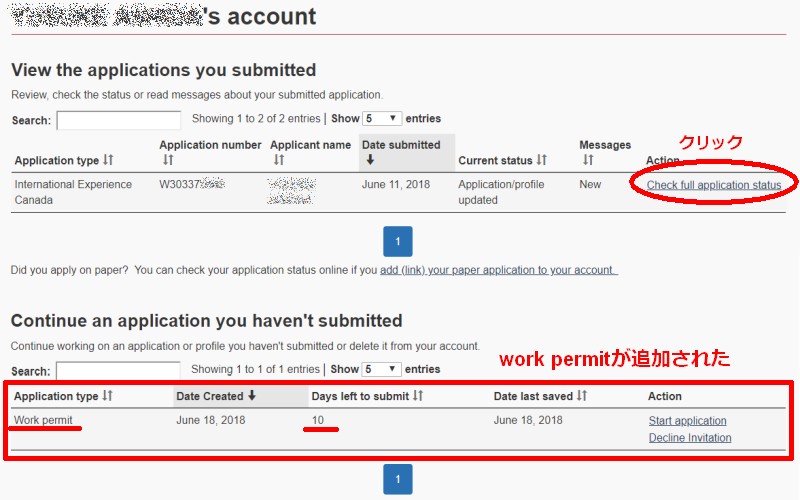
Task: Sort by Date last saved arrows
Action: pos(582,395)
